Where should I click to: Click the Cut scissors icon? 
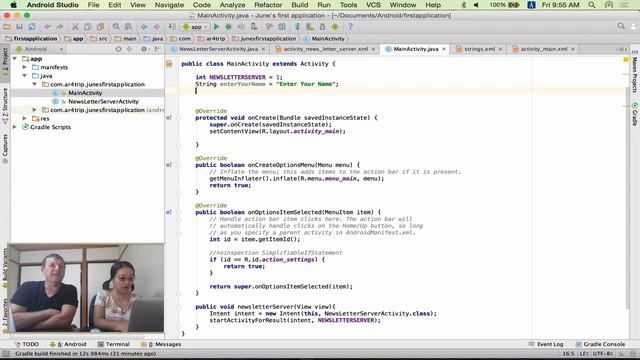[x=75, y=27]
